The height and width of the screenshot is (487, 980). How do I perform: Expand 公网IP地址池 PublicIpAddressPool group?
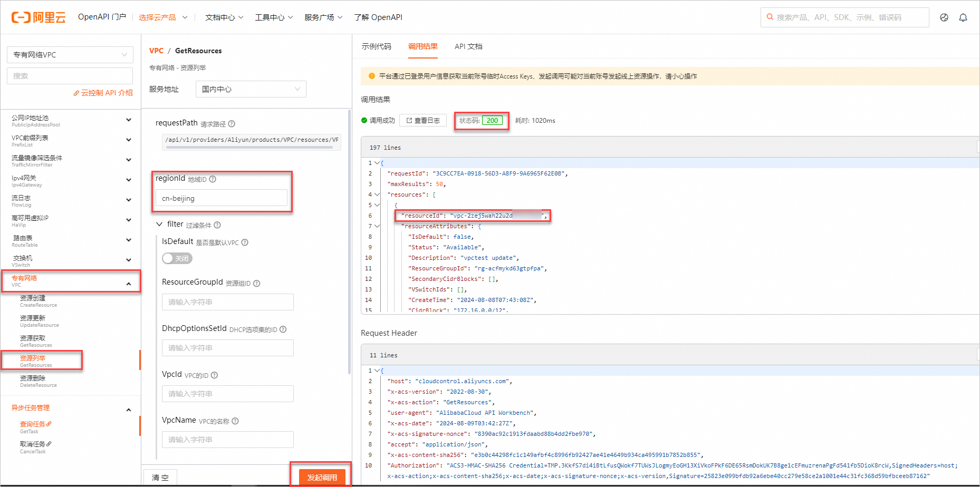click(129, 120)
